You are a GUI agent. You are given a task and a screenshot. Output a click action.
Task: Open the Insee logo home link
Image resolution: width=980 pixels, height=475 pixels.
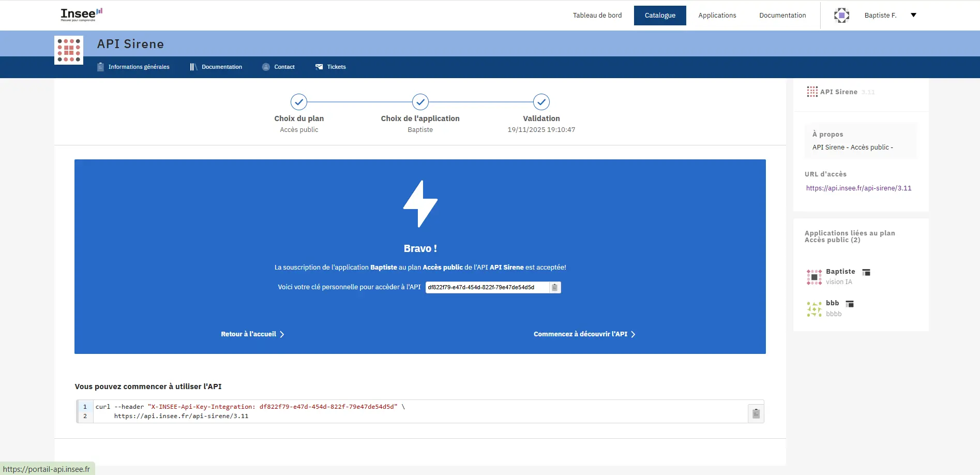[82, 14]
